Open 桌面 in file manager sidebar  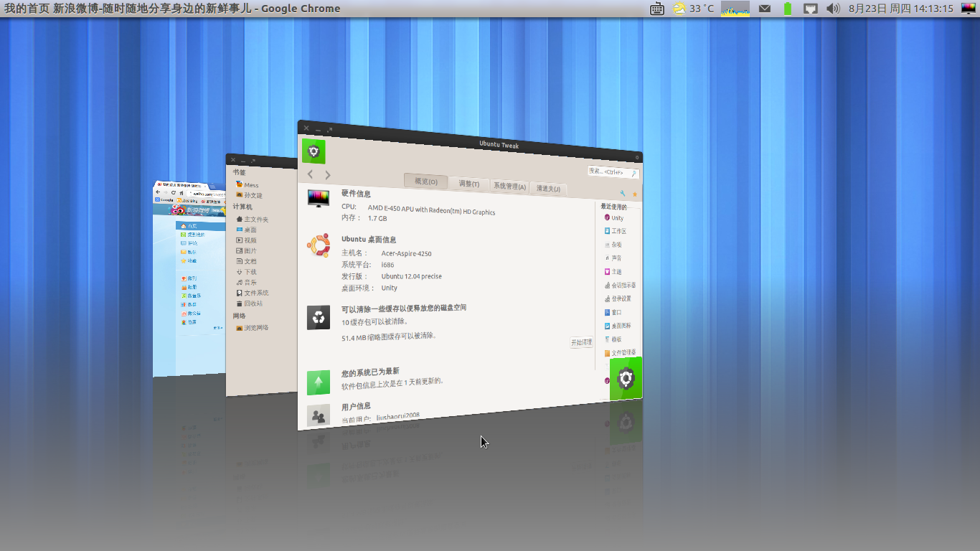coord(246,230)
